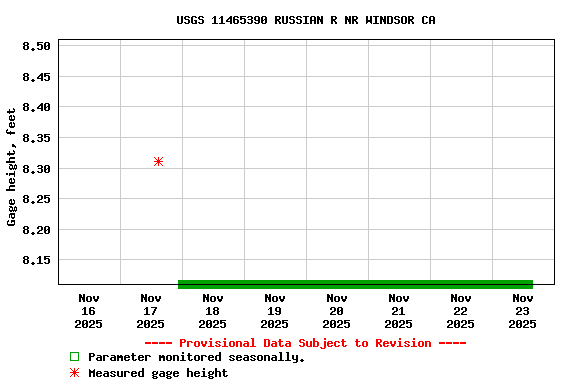
Task: Click the Nov 23 2025 date label
Action: (x=523, y=311)
